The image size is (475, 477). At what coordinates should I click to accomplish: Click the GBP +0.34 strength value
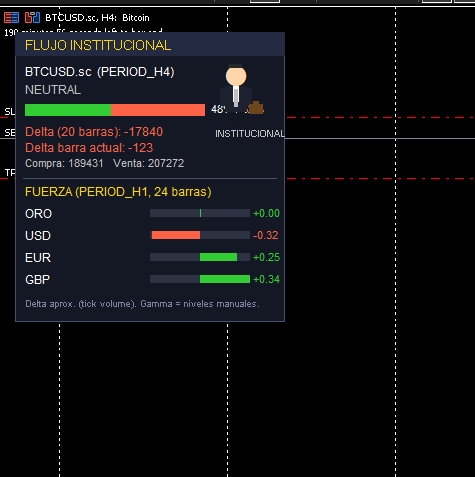pyautogui.click(x=266, y=279)
